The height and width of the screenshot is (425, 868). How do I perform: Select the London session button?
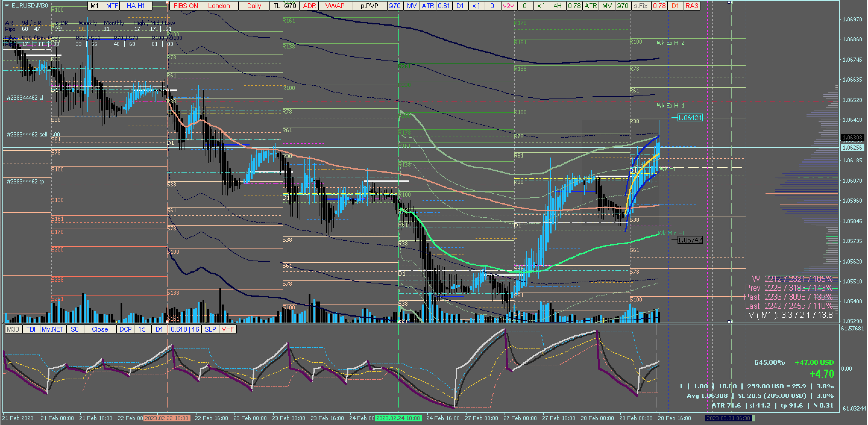click(x=219, y=6)
